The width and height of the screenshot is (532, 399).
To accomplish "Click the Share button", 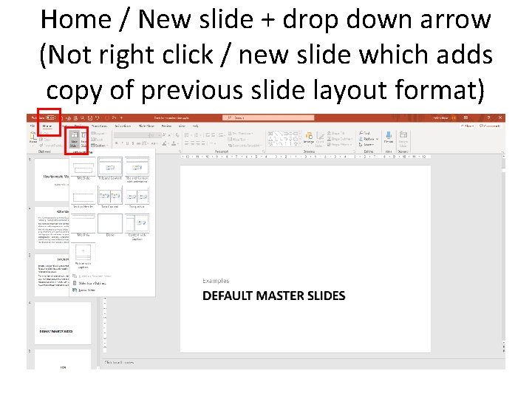I will (467, 126).
